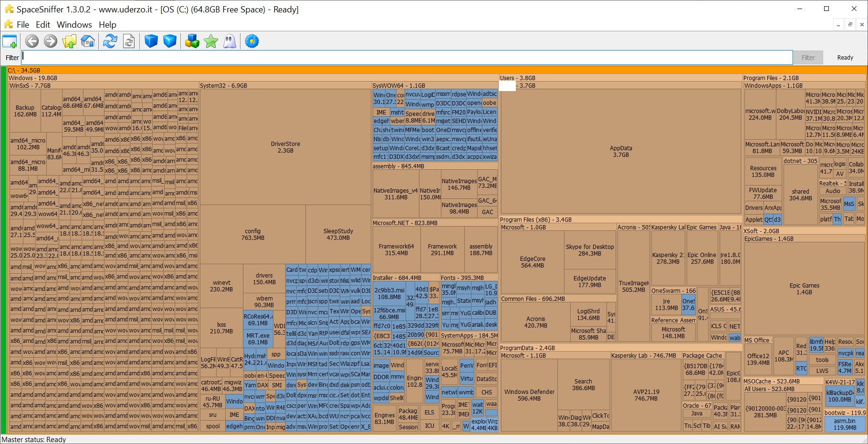Select the Program Files (x86) - 3.4GB header
Viewport: 868px width, 444px height.
tap(620, 220)
